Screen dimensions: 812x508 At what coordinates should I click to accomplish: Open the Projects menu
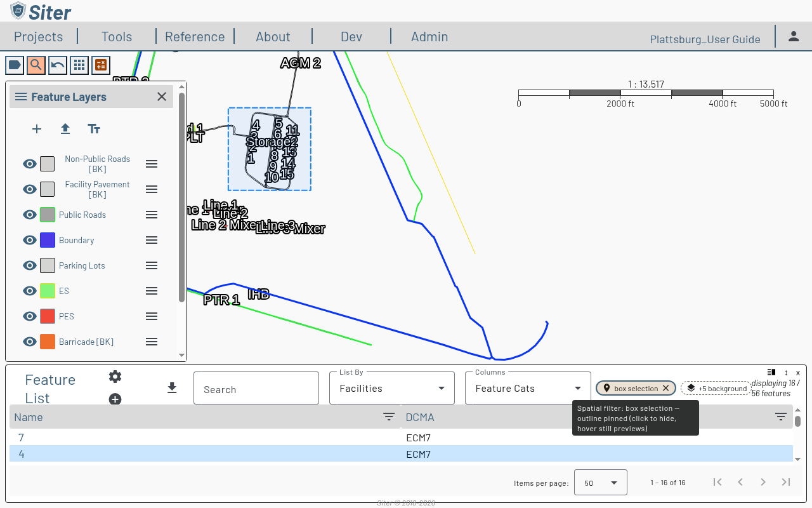39,36
